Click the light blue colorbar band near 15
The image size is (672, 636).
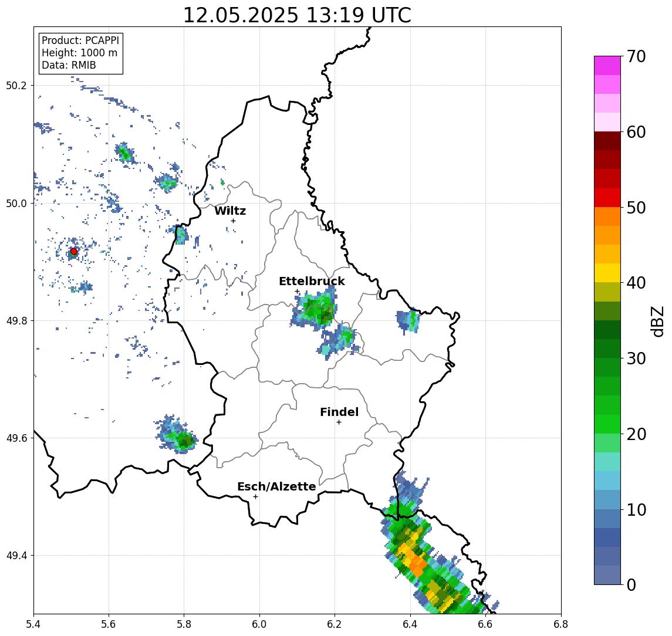click(x=607, y=481)
